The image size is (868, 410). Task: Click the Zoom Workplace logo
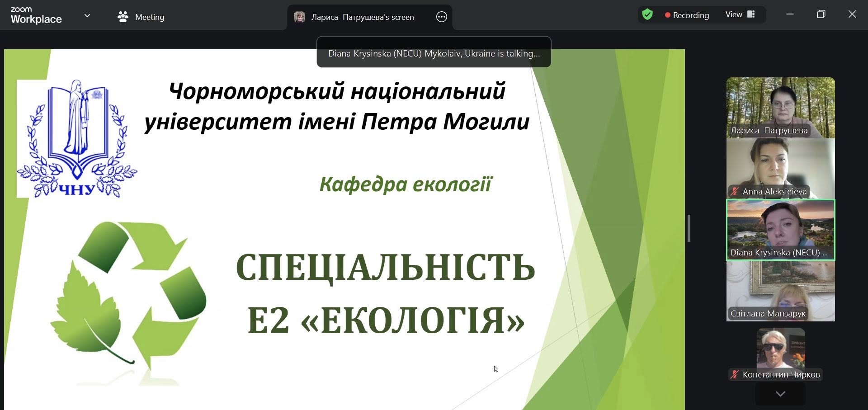[36, 15]
